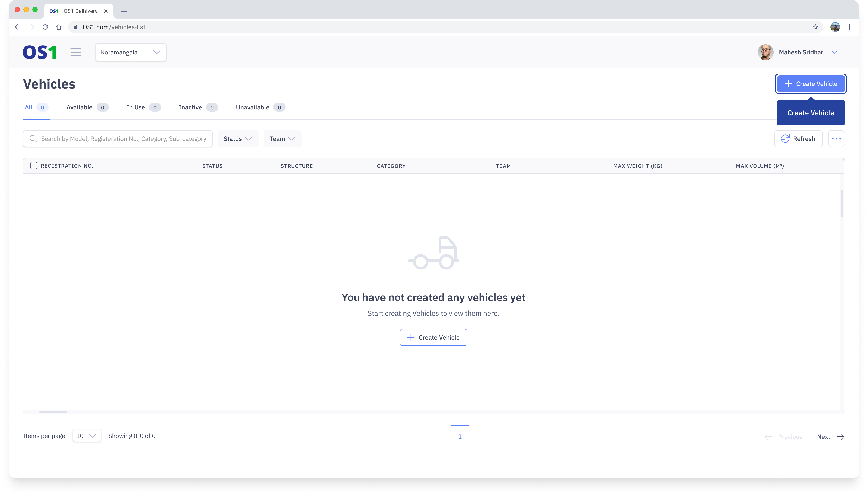Switch to the Inactive tab
Image resolution: width=868 pixels, height=496 pixels.
pos(198,107)
